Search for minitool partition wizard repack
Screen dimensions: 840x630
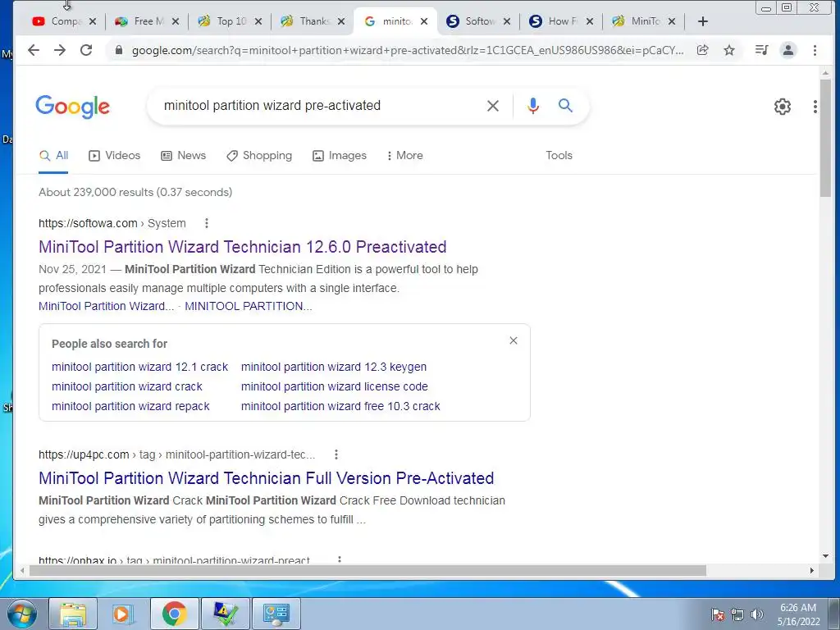click(130, 407)
